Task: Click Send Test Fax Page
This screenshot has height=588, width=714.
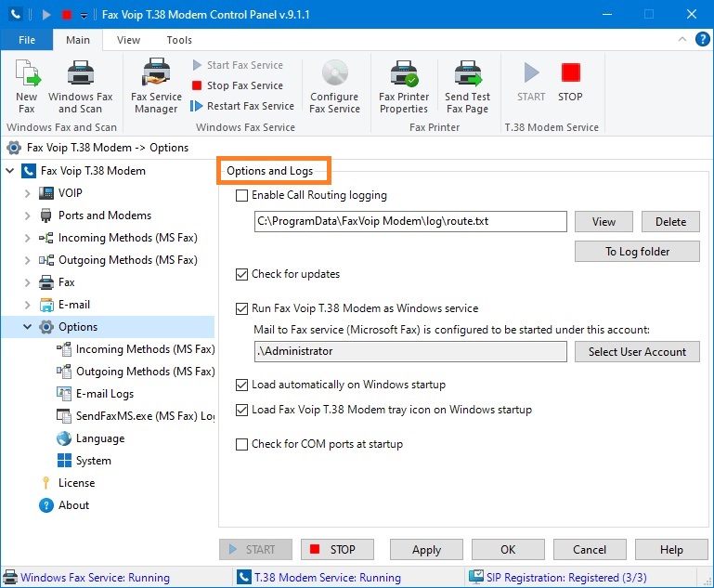Action: pyautogui.click(x=468, y=86)
